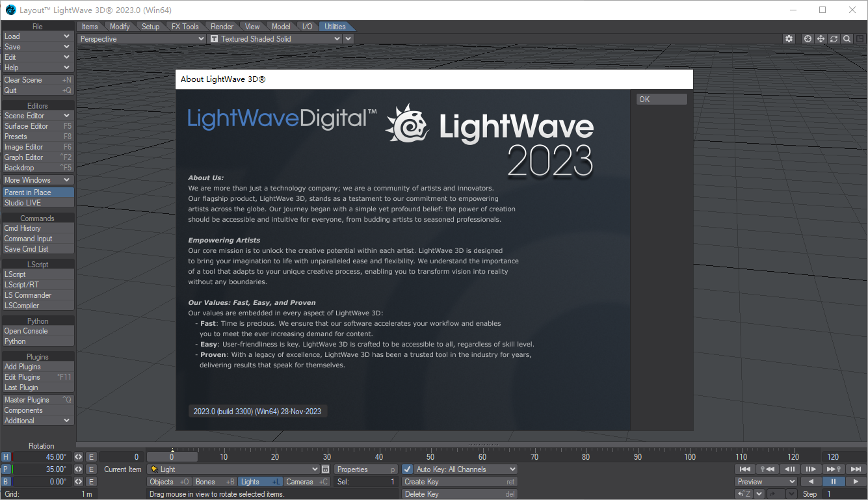The height and width of the screenshot is (500, 868).
Task: Open envelope E for pitch
Action: [x=92, y=469]
